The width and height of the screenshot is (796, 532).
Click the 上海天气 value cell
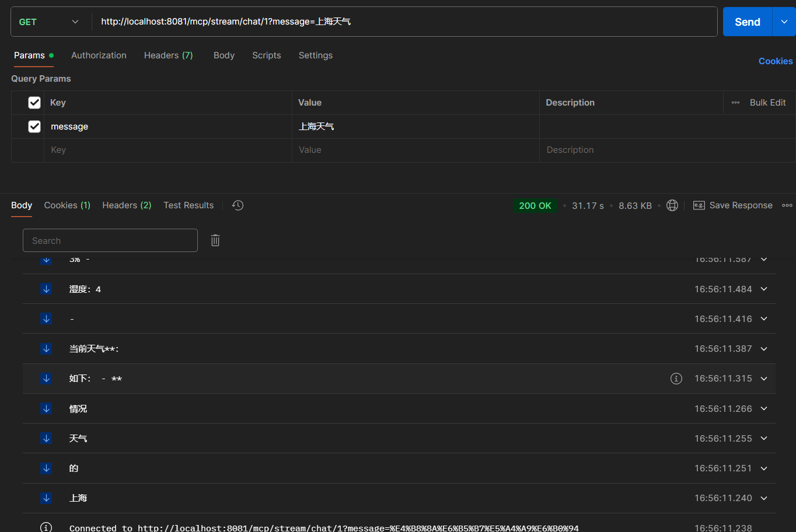[416, 127]
